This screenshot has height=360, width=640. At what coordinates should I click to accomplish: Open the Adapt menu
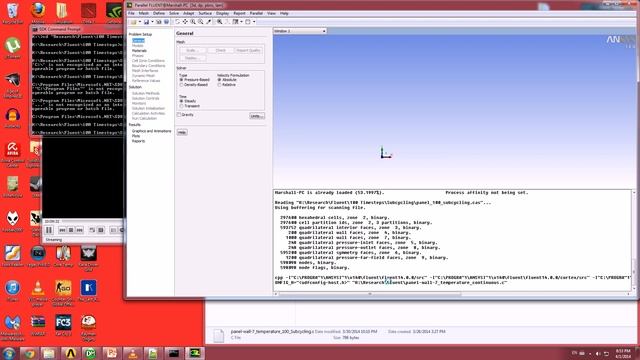[189, 13]
